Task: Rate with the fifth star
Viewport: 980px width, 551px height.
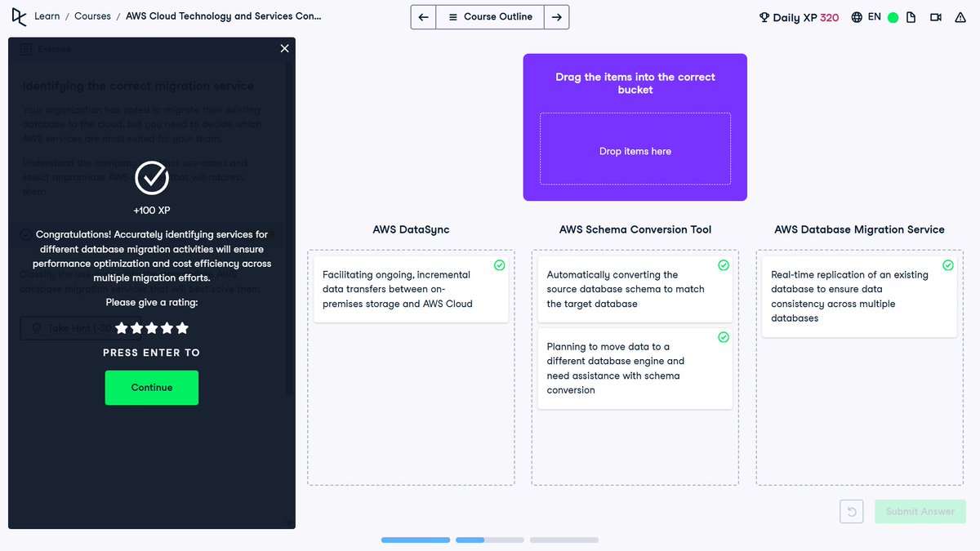Action: click(x=182, y=328)
